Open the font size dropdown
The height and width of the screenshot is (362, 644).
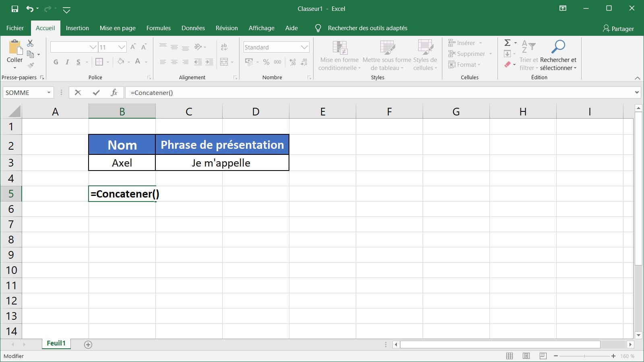click(x=122, y=47)
